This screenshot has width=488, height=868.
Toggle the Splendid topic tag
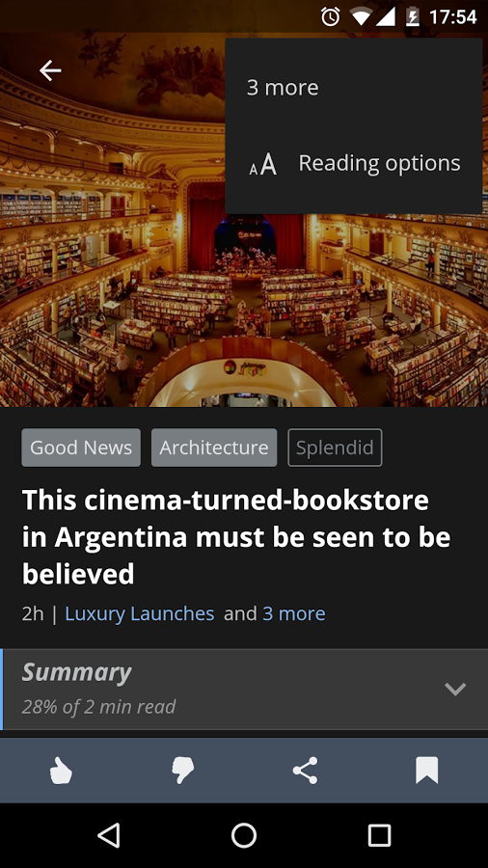point(335,448)
